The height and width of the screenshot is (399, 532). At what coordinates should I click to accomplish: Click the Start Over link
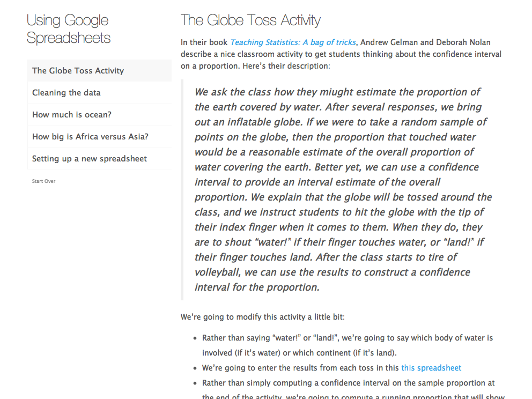pyautogui.click(x=43, y=181)
